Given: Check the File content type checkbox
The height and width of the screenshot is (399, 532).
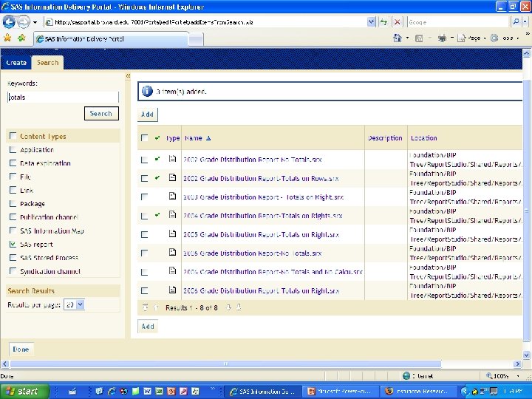Looking at the screenshot, I should 13,176.
